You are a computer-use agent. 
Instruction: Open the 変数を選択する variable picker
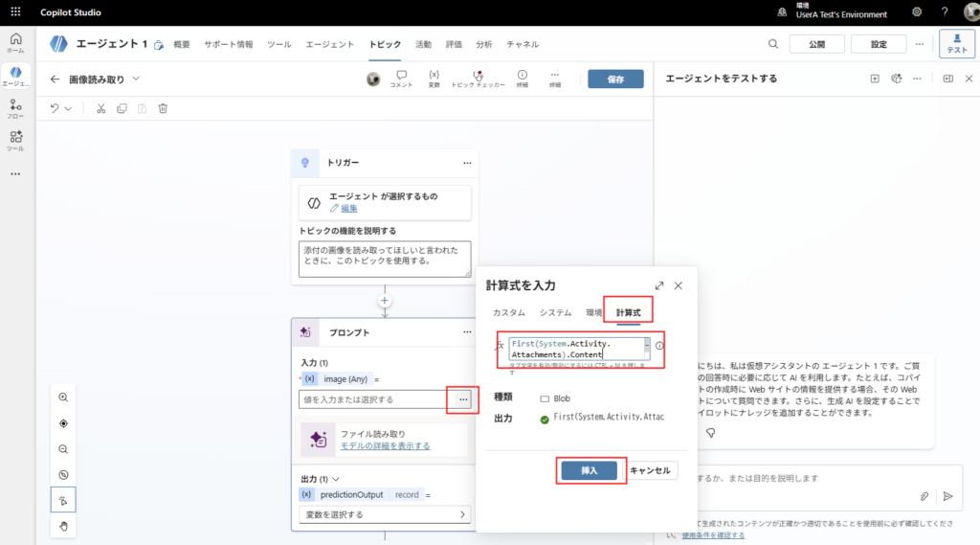tap(384, 514)
